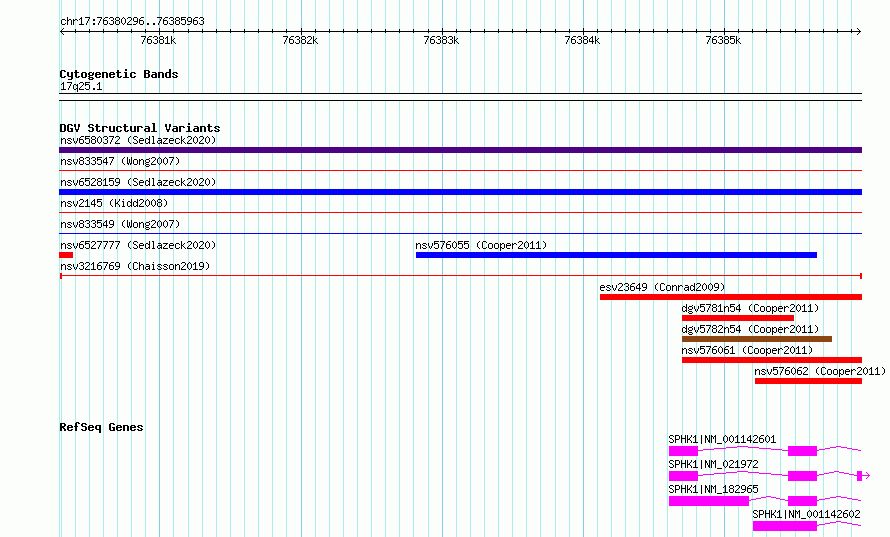This screenshot has width=890, height=537.
Task: Click the second exon of SPHK1|NM_021972
Action: (803, 476)
